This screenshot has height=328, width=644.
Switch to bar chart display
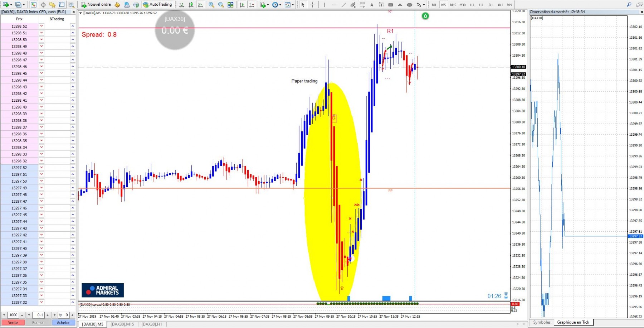coord(182,5)
